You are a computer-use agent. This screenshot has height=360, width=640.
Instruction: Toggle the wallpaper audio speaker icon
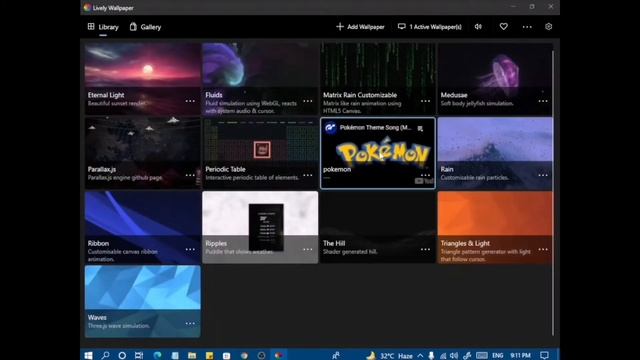point(478,27)
